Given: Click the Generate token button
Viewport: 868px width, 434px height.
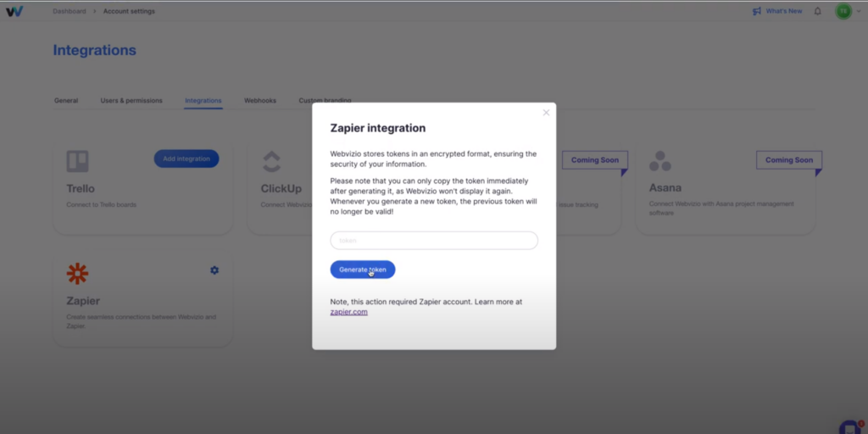Looking at the screenshot, I should (363, 270).
